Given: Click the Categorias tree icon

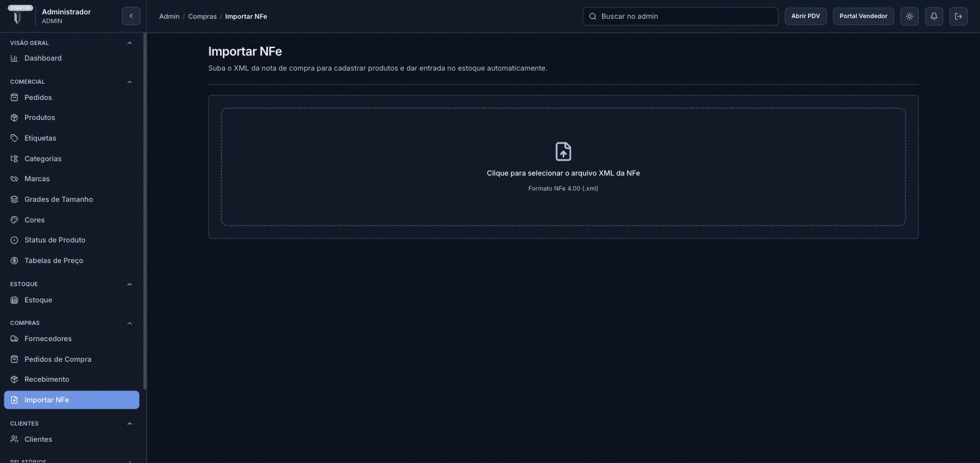Looking at the screenshot, I should [x=14, y=159].
